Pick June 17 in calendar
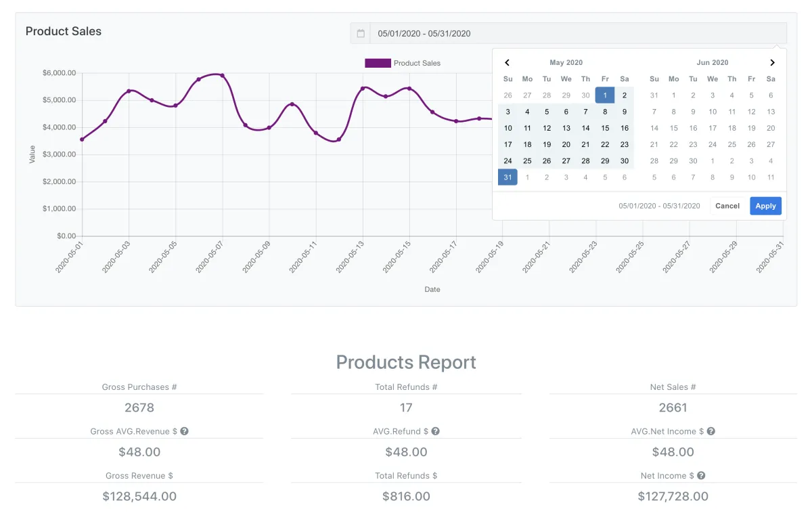Screen dimensions: 812x526 pyautogui.click(x=712, y=128)
